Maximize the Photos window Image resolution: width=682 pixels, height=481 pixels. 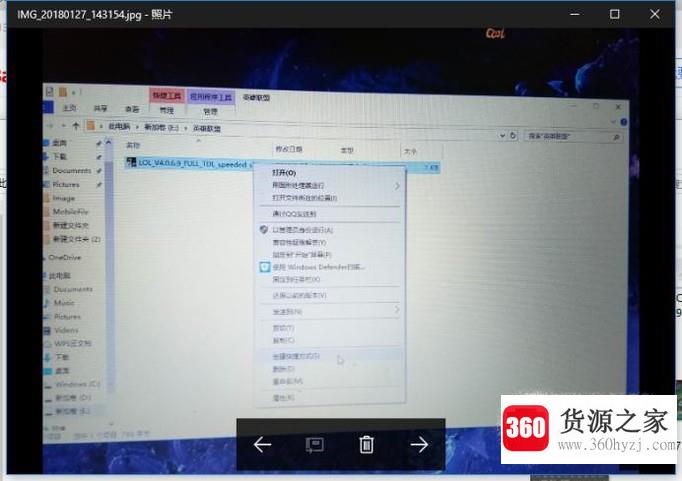point(615,14)
